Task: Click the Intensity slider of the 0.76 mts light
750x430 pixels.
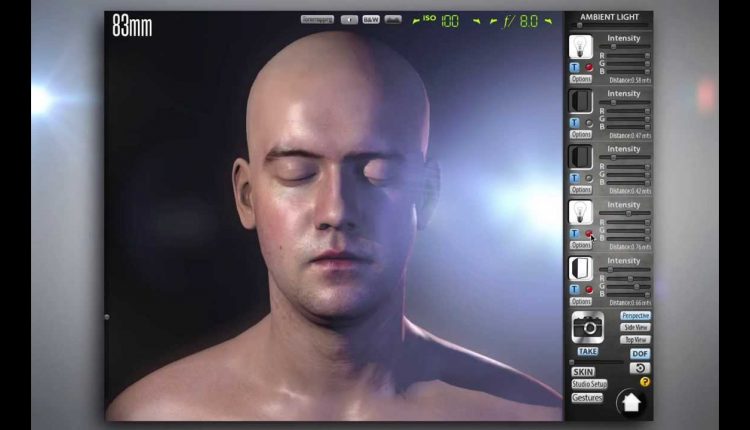Action: (x=624, y=213)
